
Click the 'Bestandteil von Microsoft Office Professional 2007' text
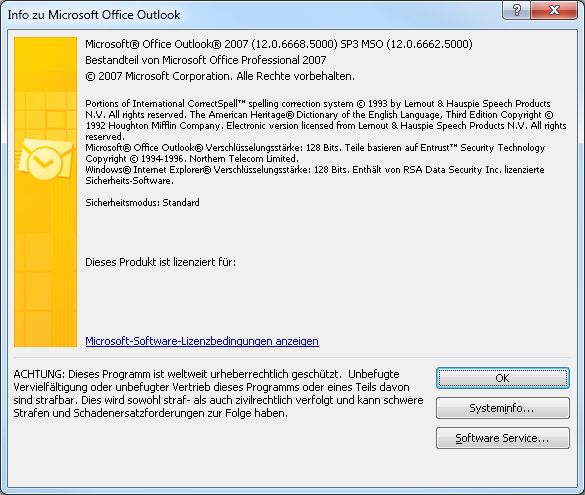click(x=206, y=60)
